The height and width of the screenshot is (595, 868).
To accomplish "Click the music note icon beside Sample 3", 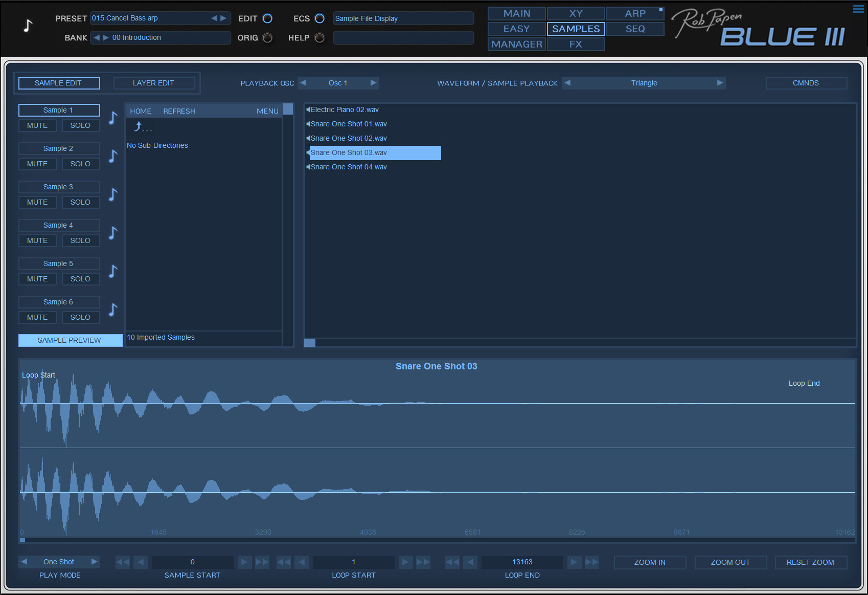I will 113,194.
